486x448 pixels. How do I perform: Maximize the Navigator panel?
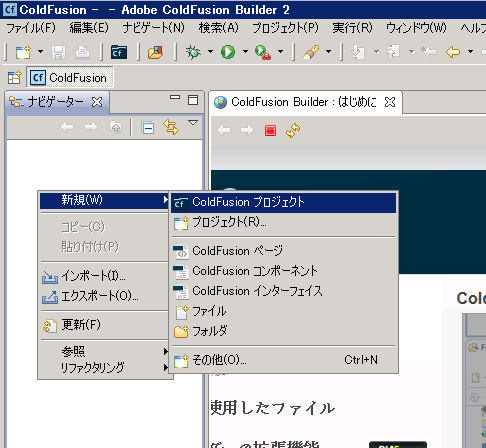pos(193,100)
